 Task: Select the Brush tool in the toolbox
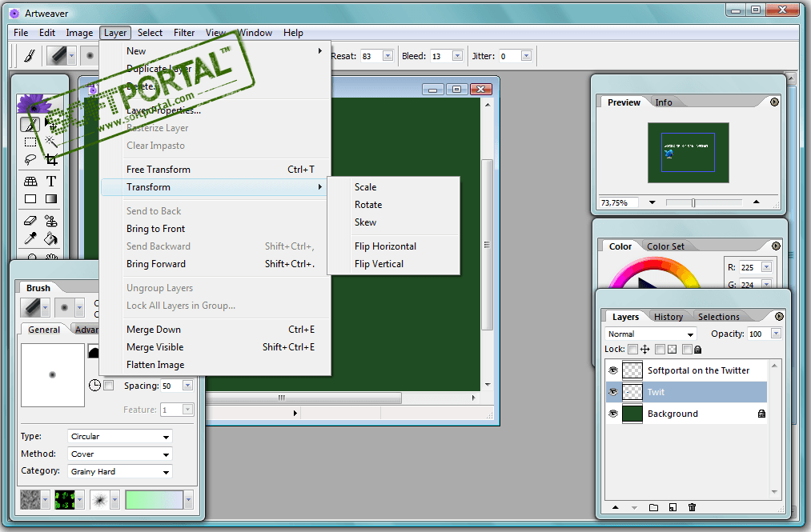30,125
